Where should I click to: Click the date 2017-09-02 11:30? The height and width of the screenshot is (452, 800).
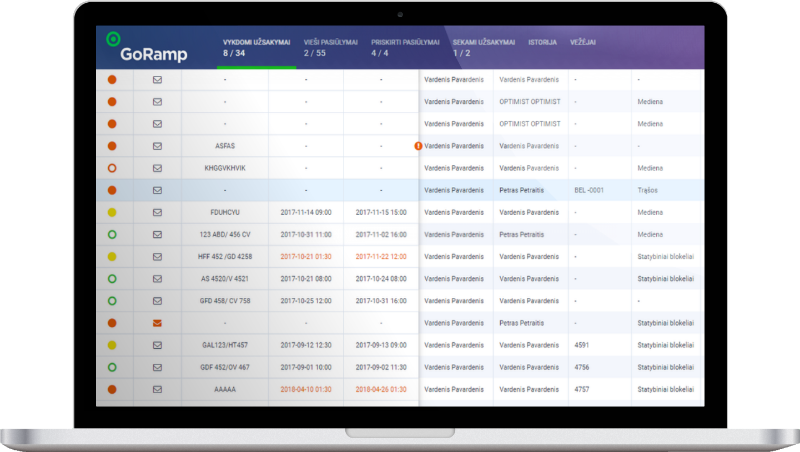(381, 367)
